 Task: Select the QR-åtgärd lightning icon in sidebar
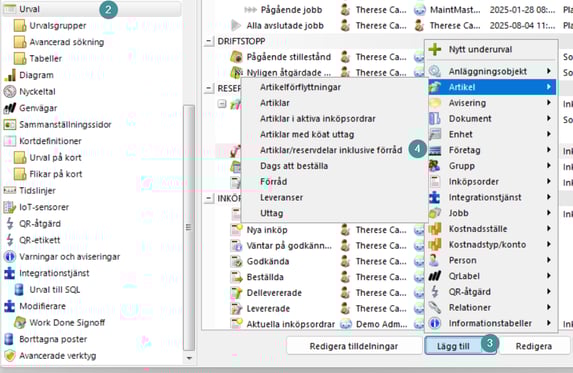coord(10,223)
